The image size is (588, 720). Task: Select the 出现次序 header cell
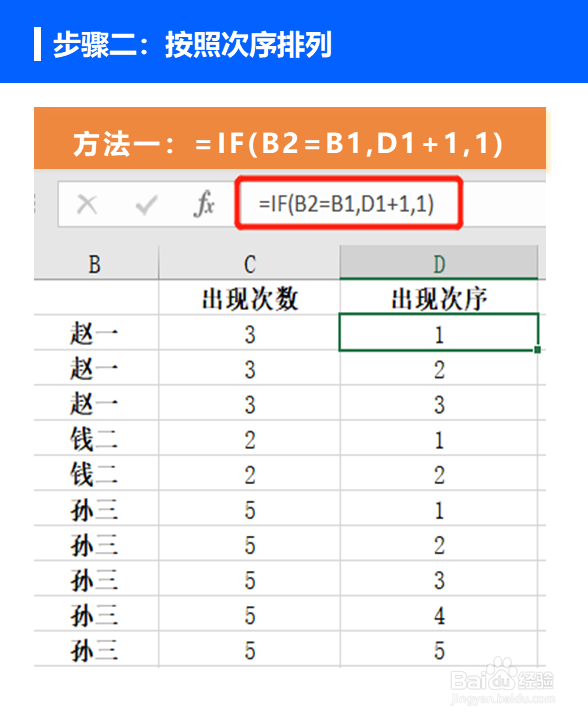click(x=439, y=298)
